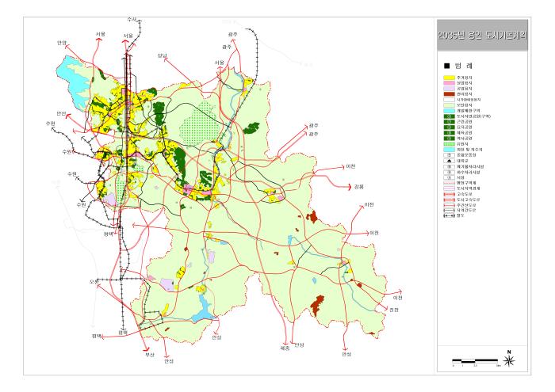Click the 종합운동장 legend symbol
This screenshot has width=555, height=392.
[x=449, y=154]
